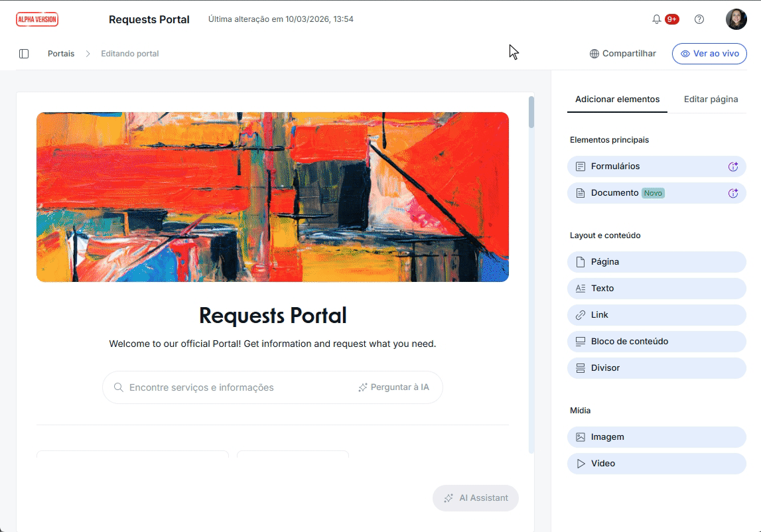761x532 pixels.
Task: Go to Portais breadcrumb
Action: [61, 54]
